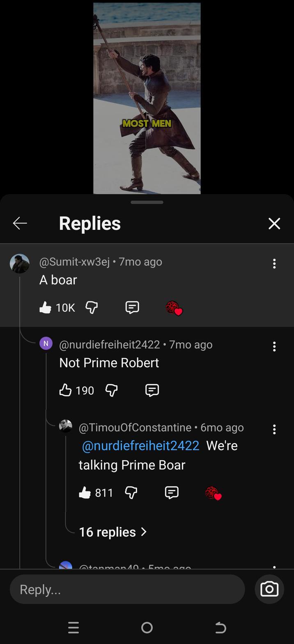
Task: Open options menu for @Sumit-xw3ej's comment
Action: [x=274, y=264]
